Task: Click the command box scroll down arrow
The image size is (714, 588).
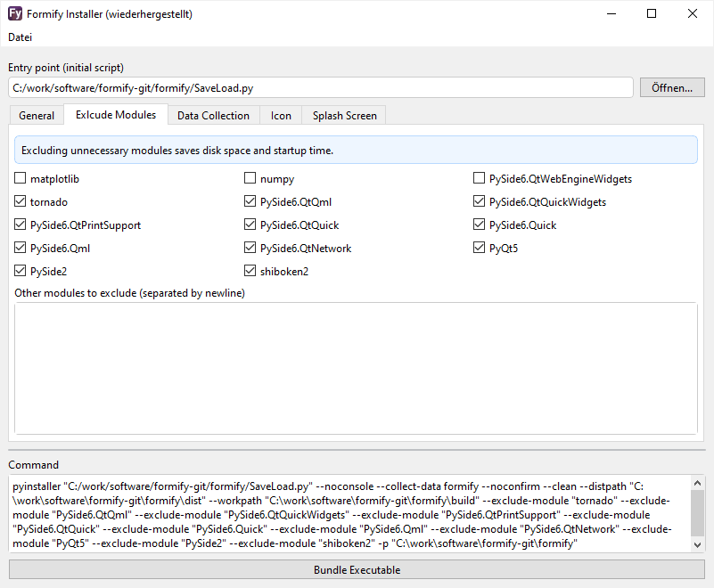Action: [697, 544]
